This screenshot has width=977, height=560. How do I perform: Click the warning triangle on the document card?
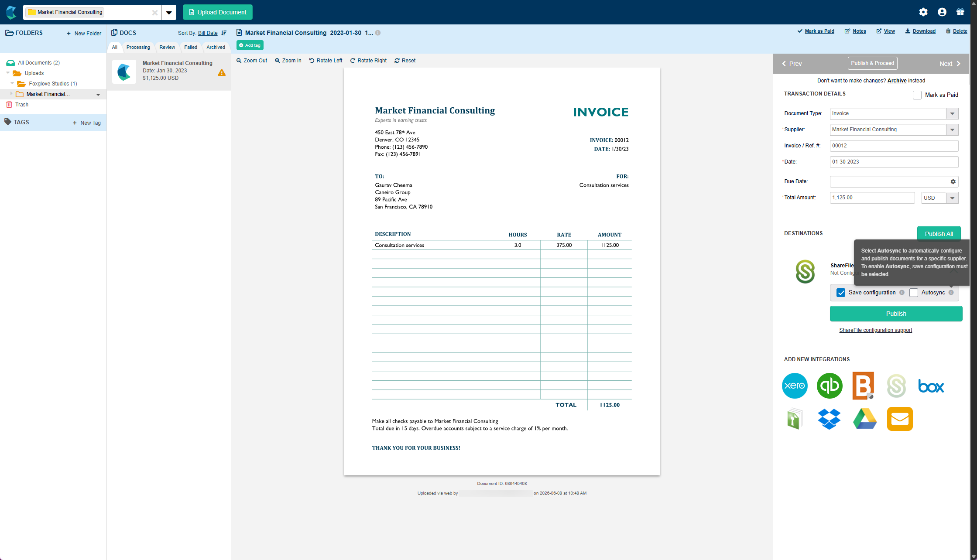coord(222,73)
